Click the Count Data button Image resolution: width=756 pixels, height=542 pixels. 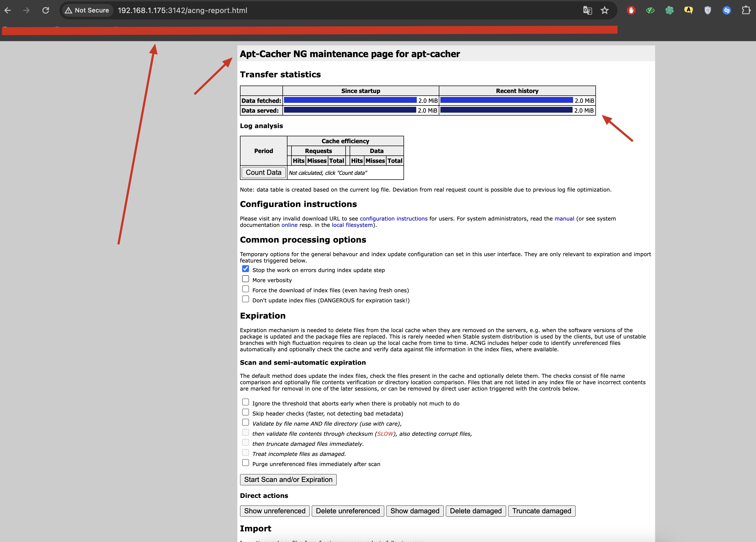pos(263,172)
